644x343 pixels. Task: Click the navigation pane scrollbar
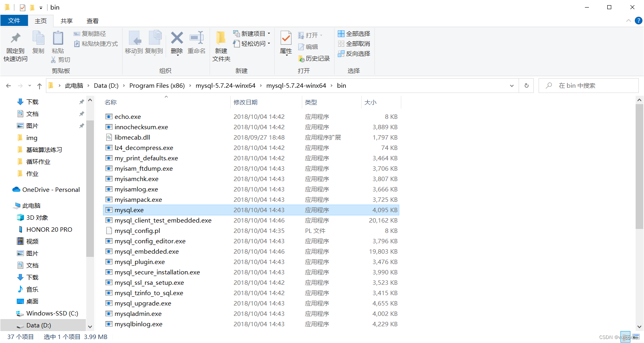(90, 188)
